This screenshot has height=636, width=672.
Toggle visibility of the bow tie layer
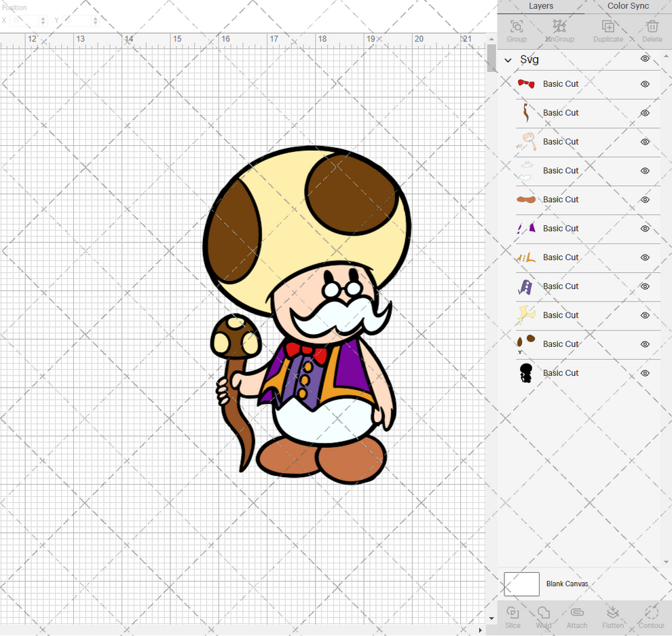pos(645,83)
